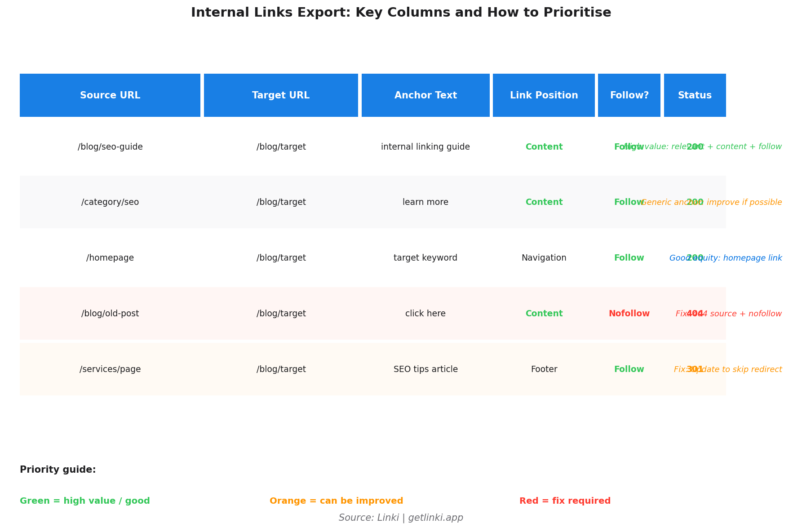This screenshot has height=532, width=802.
Task: Select the 'internal linking guide' anchor text
Action: pyautogui.click(x=425, y=147)
